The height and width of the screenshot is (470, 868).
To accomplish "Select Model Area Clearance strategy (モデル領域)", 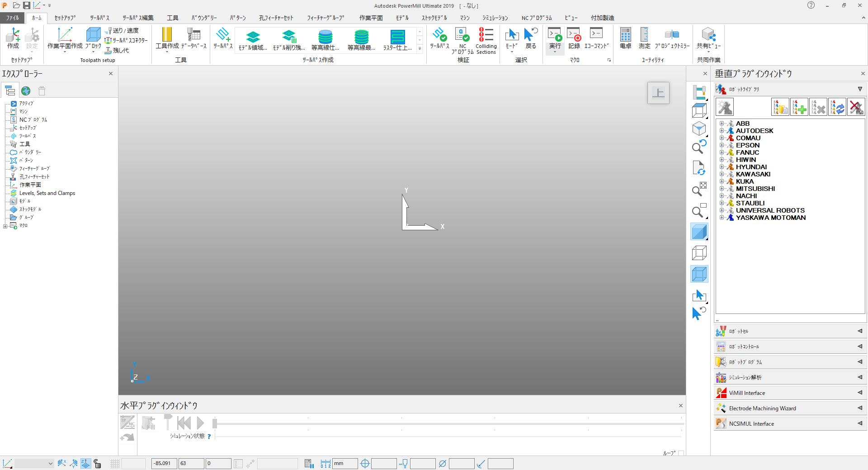I will point(253,41).
